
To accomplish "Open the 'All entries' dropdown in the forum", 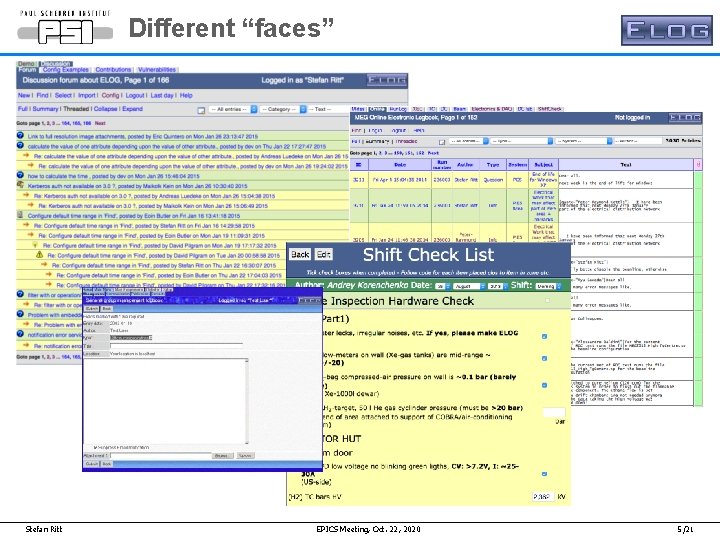I will tap(233, 109).
